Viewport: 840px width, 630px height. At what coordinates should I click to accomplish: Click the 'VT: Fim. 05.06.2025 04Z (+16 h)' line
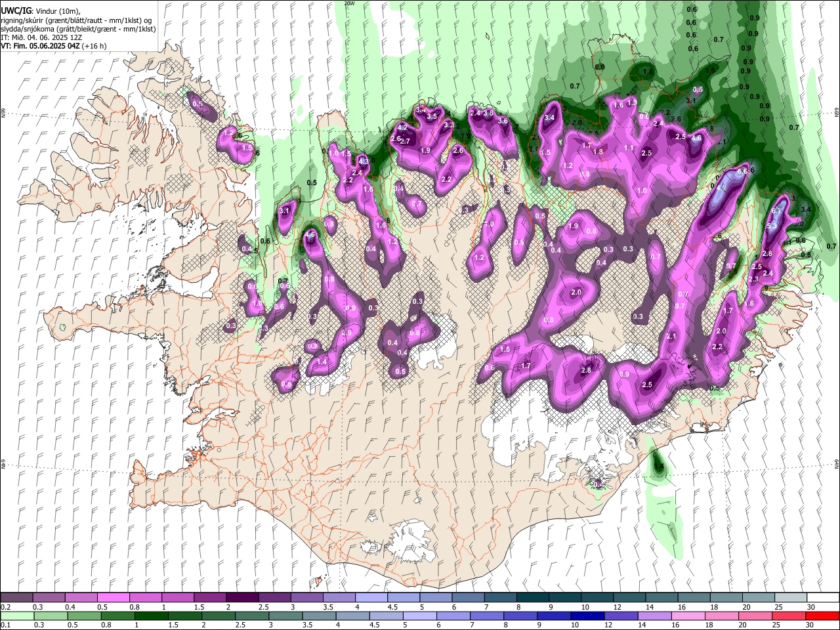54,46
